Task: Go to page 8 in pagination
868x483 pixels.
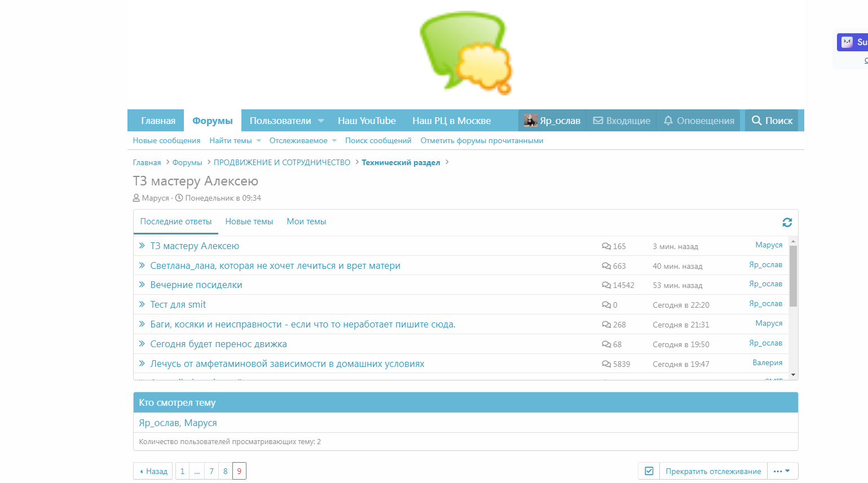Action: 225,471
